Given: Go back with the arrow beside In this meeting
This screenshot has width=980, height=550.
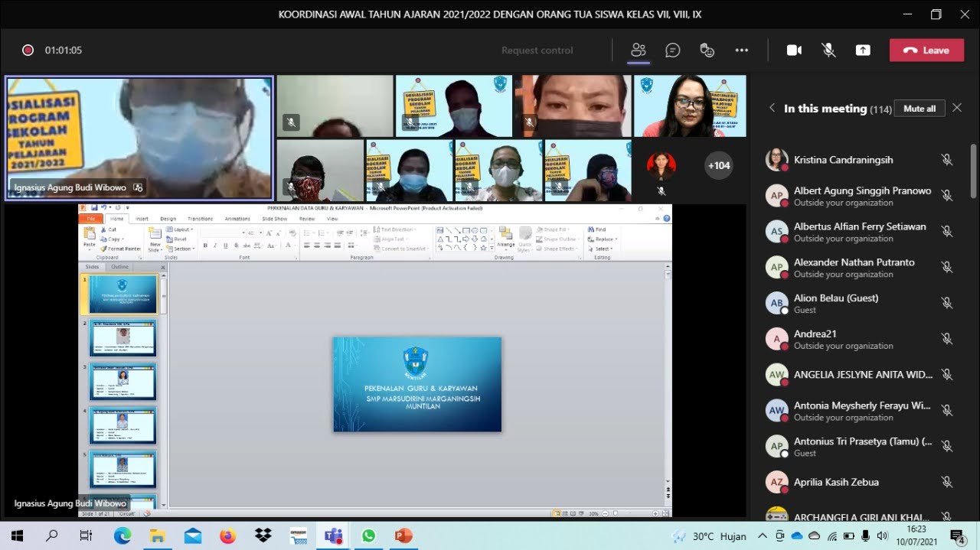Looking at the screenshot, I should point(772,109).
